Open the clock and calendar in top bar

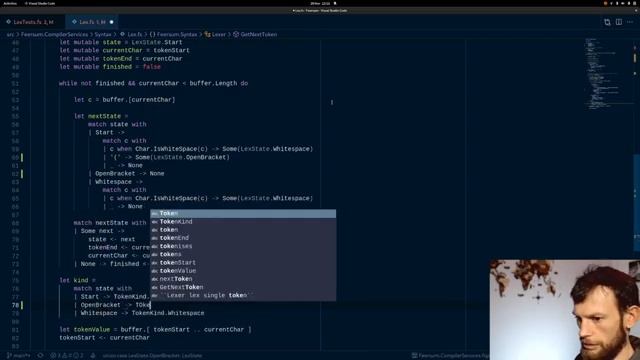point(320,3)
